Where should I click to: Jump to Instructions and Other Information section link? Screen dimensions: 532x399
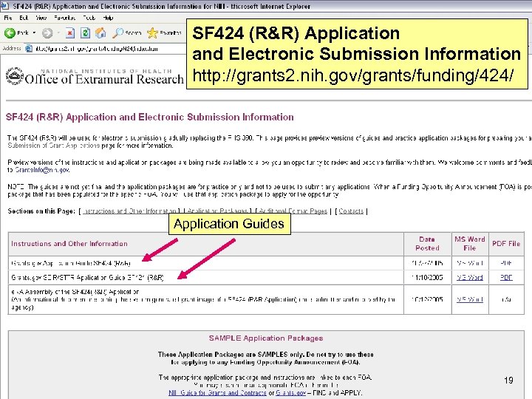[x=129, y=211]
